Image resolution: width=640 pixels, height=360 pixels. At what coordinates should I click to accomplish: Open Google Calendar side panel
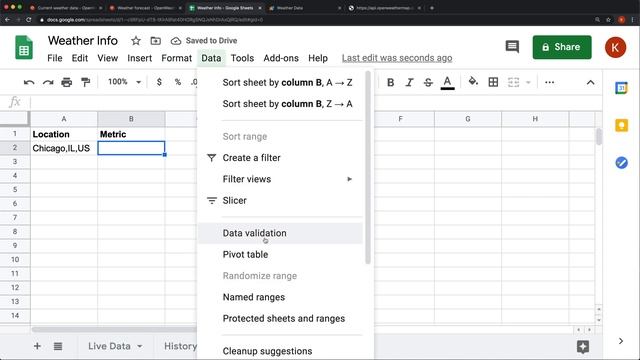(x=621, y=88)
